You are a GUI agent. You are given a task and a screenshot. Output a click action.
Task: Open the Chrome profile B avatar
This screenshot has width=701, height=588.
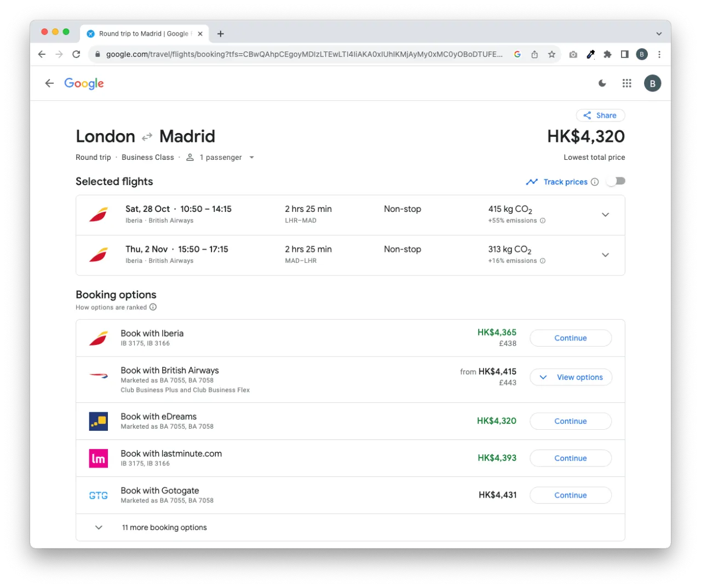pyautogui.click(x=642, y=54)
